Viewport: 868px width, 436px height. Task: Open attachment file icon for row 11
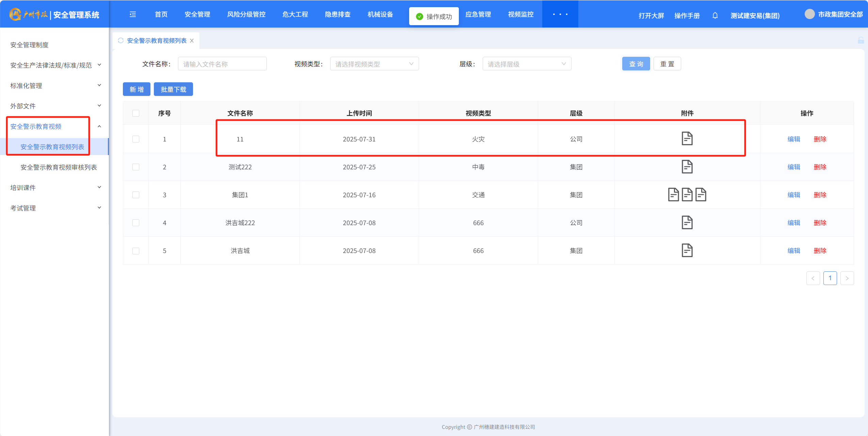[687, 139]
